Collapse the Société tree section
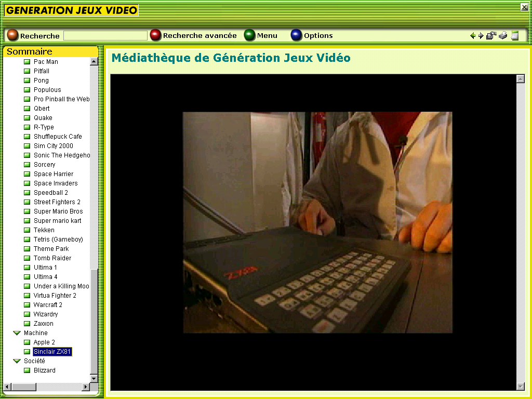Screen dimensions: 532x399 [x=17, y=361]
